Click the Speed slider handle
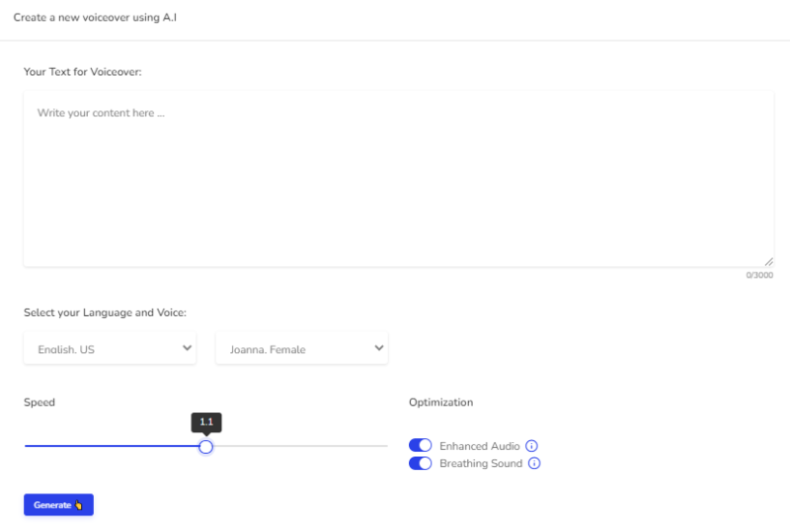 point(205,446)
